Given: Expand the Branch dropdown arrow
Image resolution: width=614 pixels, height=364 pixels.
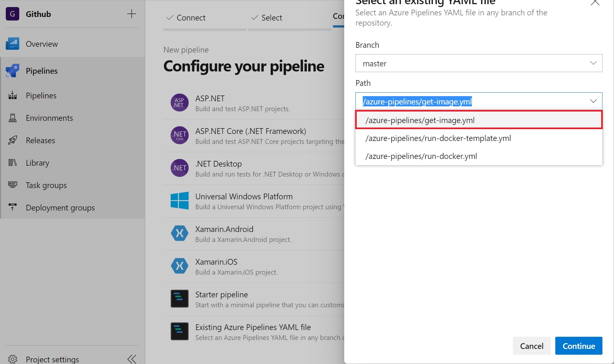Looking at the screenshot, I should pos(593,63).
